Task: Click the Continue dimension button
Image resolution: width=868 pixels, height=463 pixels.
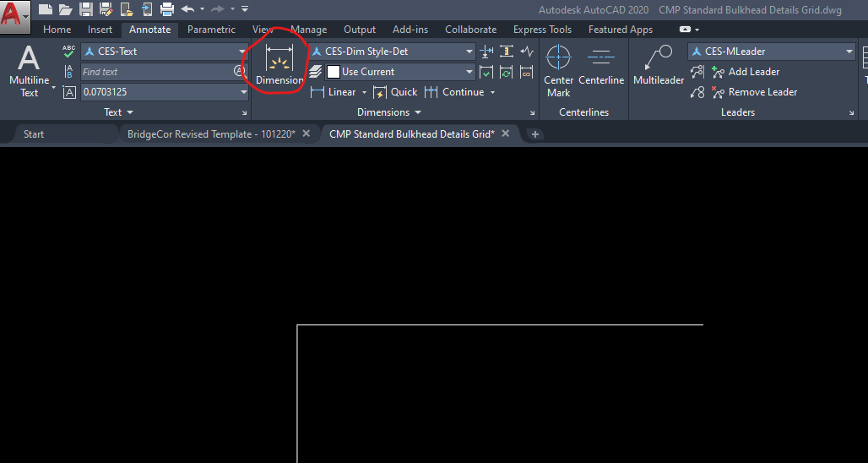Action: click(454, 92)
